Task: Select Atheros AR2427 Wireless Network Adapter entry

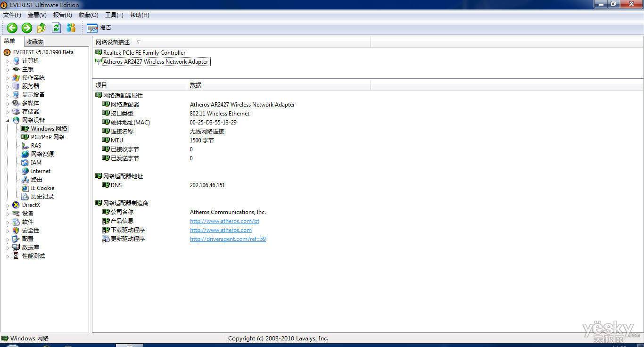Action: 156,62
